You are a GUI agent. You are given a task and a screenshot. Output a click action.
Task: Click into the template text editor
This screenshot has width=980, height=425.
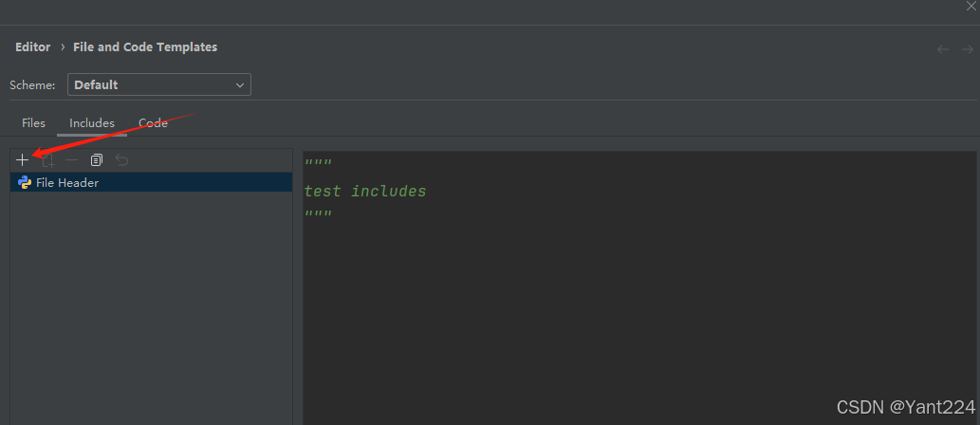pyautogui.click(x=639, y=287)
